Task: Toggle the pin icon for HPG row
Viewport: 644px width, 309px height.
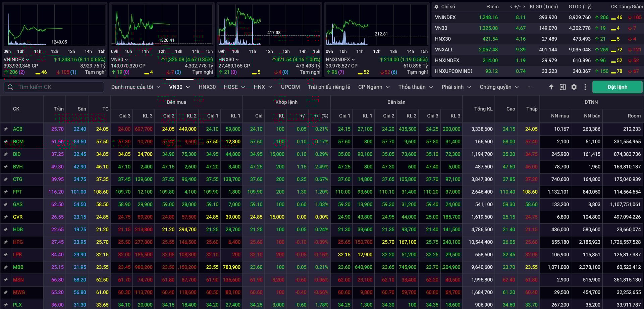Action: tap(6, 242)
